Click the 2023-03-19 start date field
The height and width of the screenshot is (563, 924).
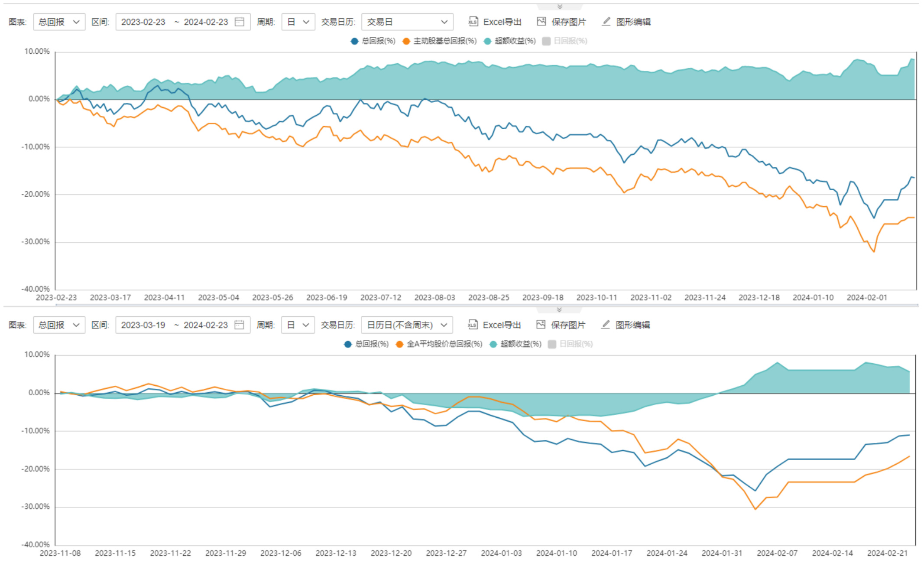point(143,325)
